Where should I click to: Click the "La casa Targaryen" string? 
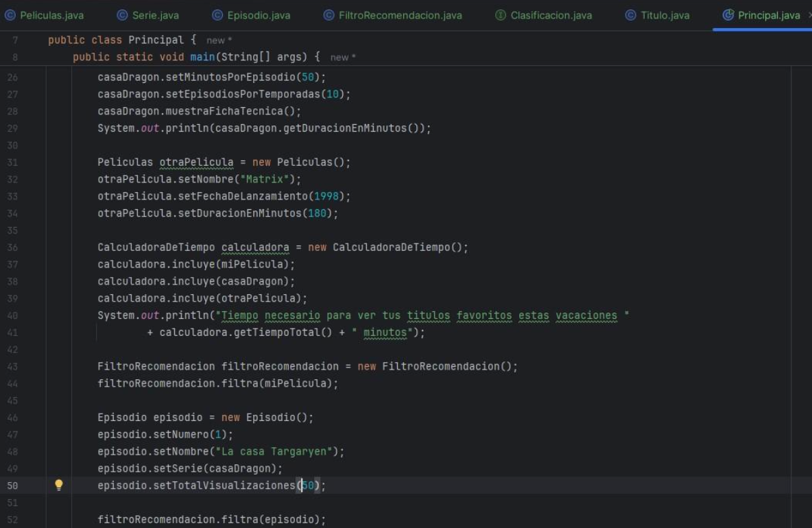[274, 451]
